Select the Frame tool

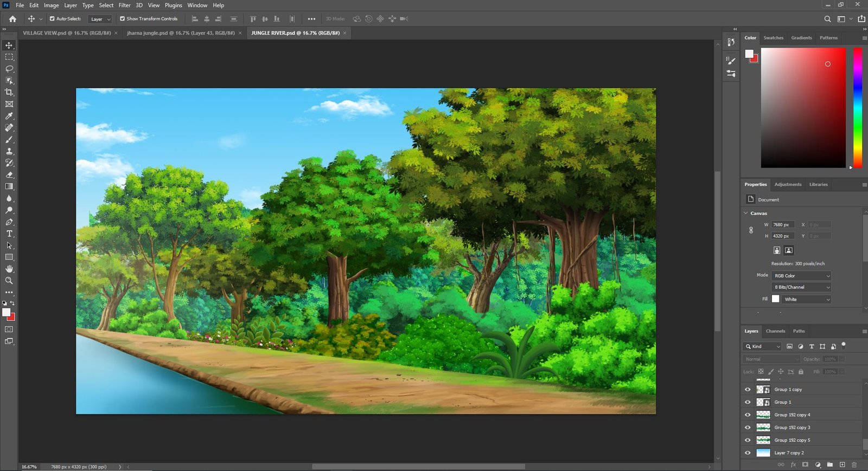pyautogui.click(x=9, y=104)
